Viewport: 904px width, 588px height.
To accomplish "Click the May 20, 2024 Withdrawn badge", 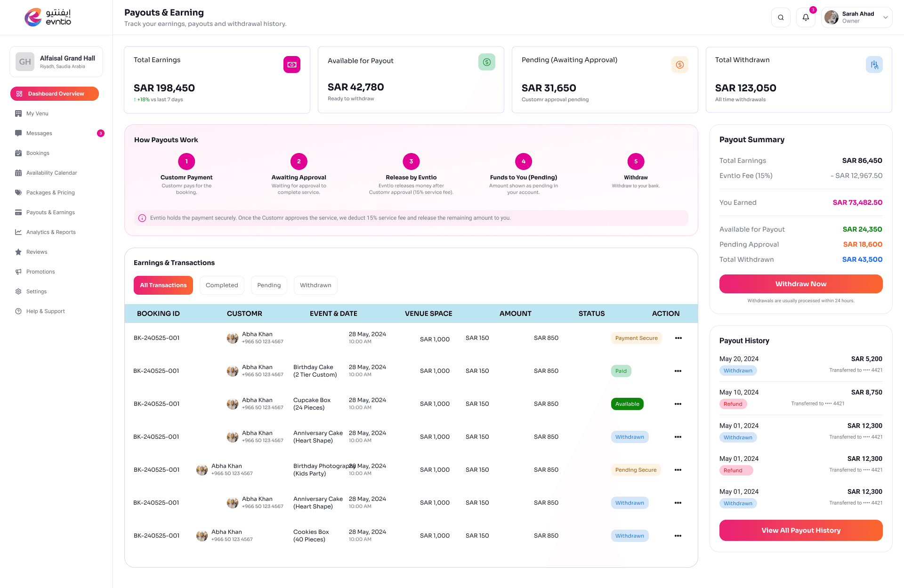I will coord(738,371).
